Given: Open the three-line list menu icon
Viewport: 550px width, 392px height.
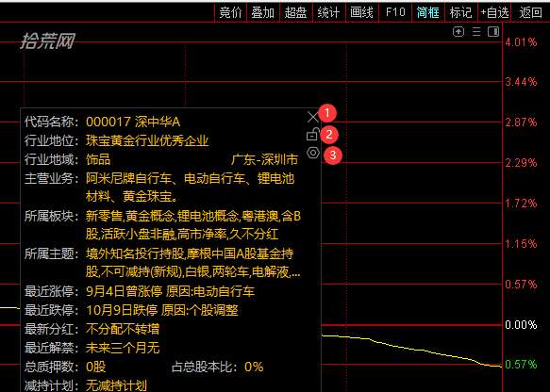Looking at the screenshot, I should 476,32.
